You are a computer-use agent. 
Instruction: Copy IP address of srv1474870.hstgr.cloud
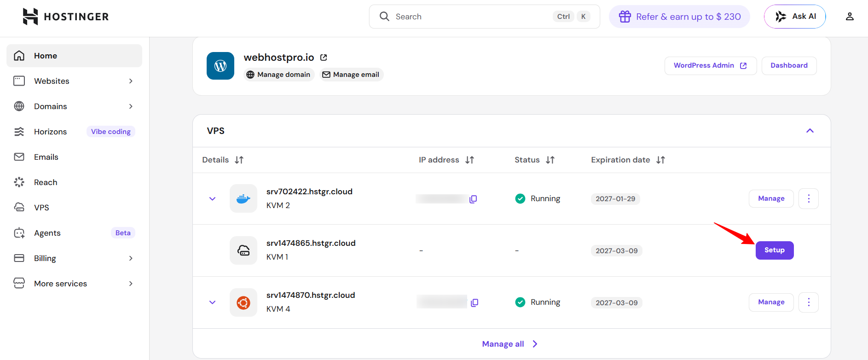pos(475,302)
